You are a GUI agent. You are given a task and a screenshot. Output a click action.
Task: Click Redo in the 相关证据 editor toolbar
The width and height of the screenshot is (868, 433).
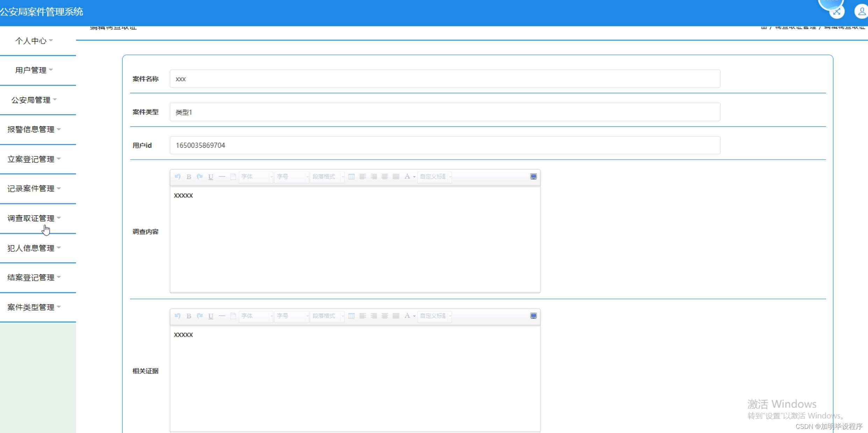click(x=200, y=316)
